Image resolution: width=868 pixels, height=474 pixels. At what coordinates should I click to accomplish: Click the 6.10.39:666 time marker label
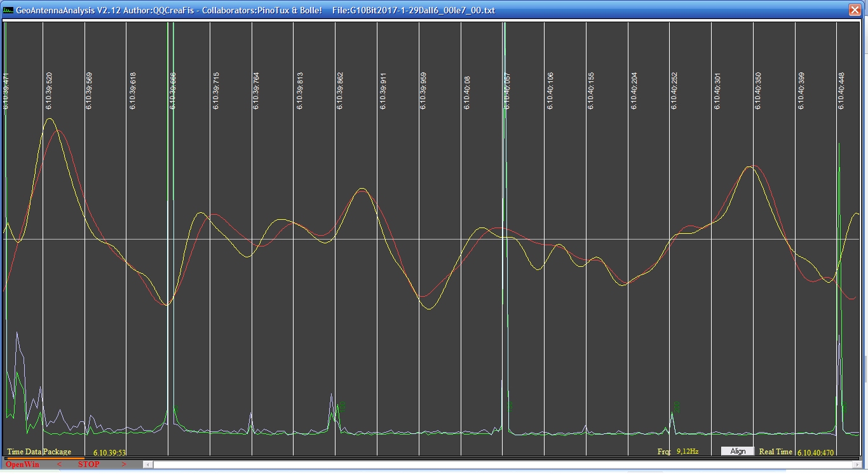pos(173,91)
